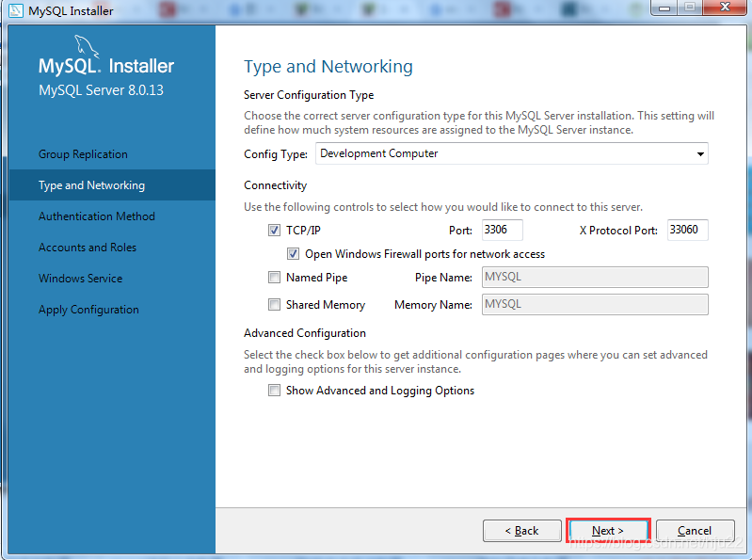Maximize the MySQL Installer window
This screenshot has width=752, height=560.
(690, 8)
